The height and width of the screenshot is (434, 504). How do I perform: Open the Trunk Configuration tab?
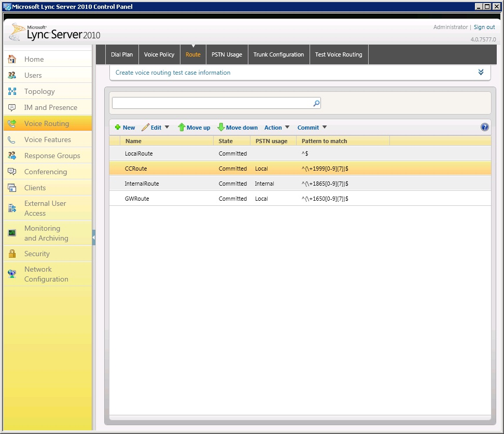point(278,54)
